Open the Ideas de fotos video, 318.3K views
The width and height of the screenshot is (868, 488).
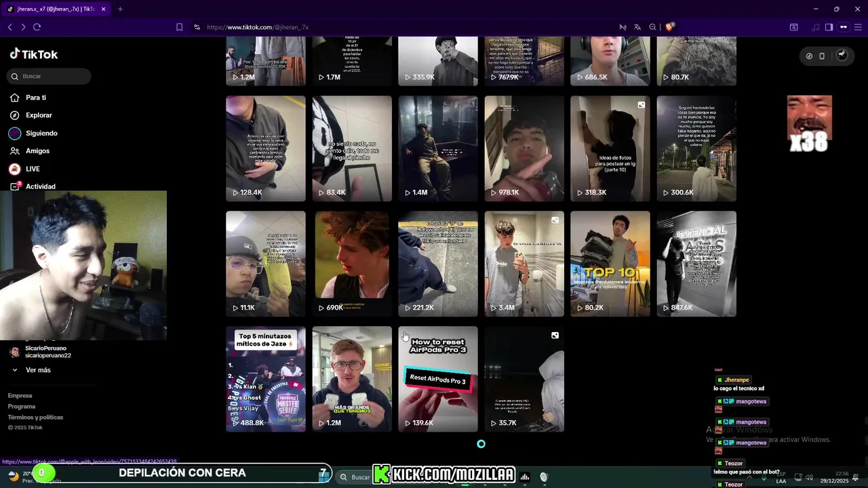tap(610, 148)
